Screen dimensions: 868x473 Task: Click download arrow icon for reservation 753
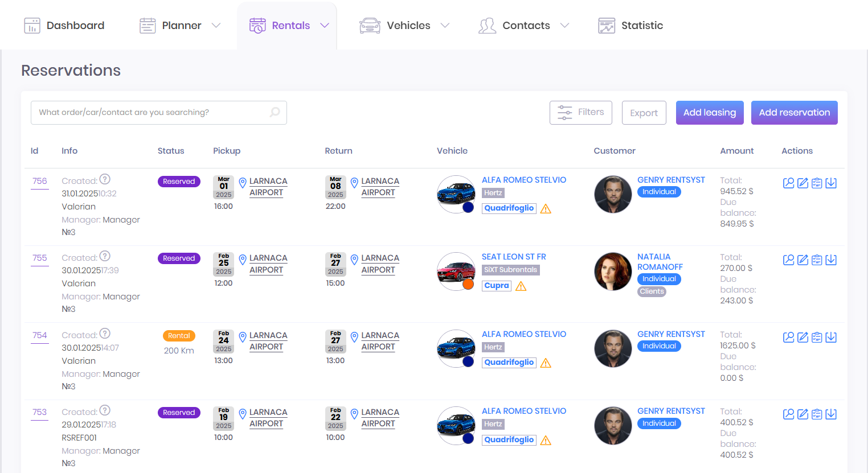tap(831, 414)
